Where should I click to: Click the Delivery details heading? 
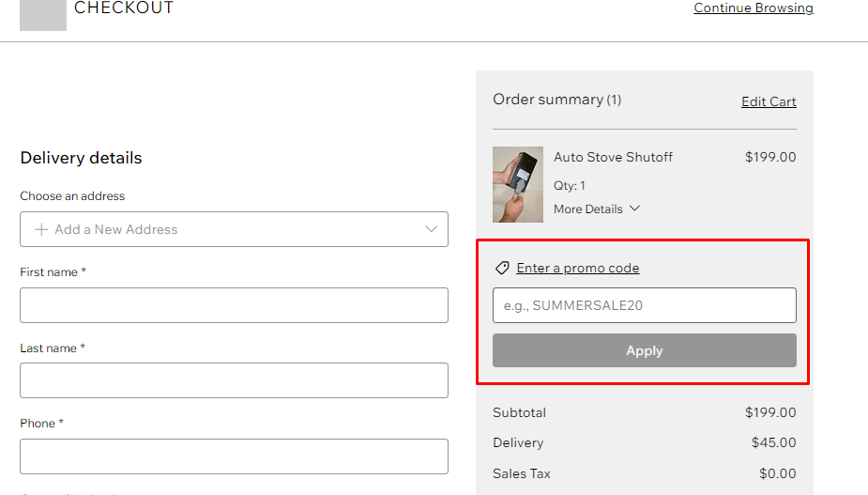coord(81,158)
